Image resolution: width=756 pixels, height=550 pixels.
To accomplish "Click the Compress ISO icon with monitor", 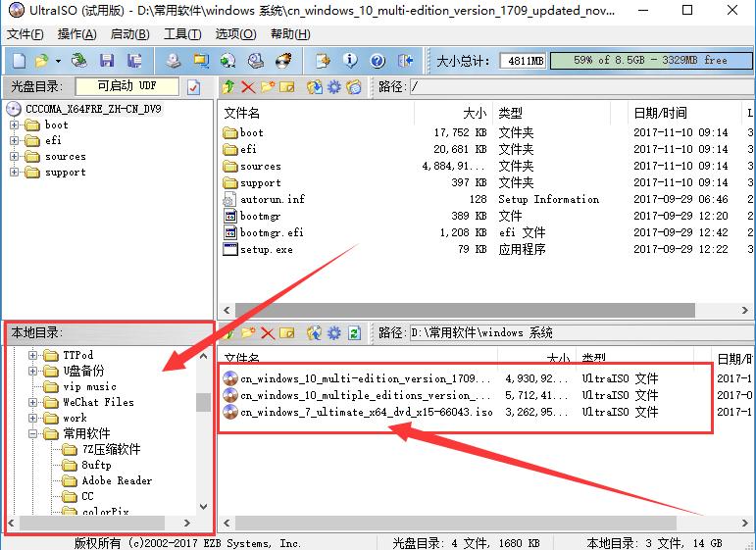I will coord(201,61).
